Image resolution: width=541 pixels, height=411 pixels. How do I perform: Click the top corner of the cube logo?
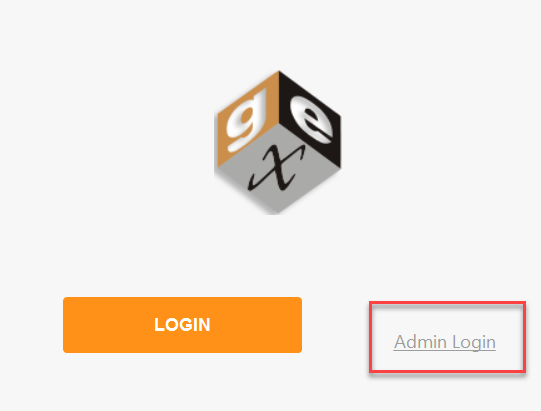(279, 72)
